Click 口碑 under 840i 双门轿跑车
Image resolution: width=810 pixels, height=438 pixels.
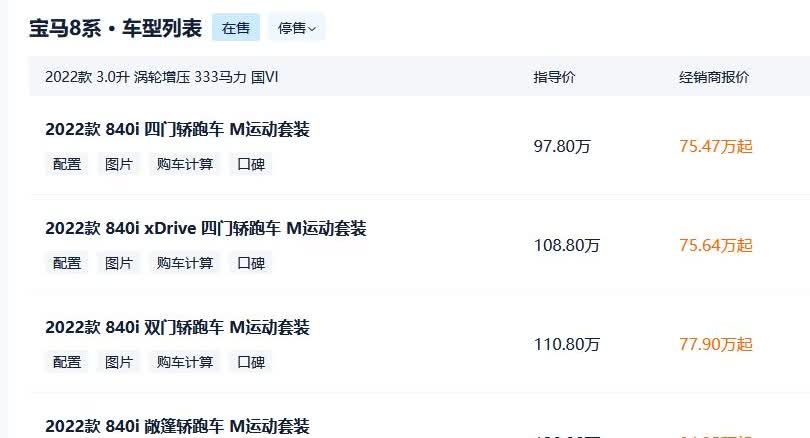pyautogui.click(x=251, y=363)
